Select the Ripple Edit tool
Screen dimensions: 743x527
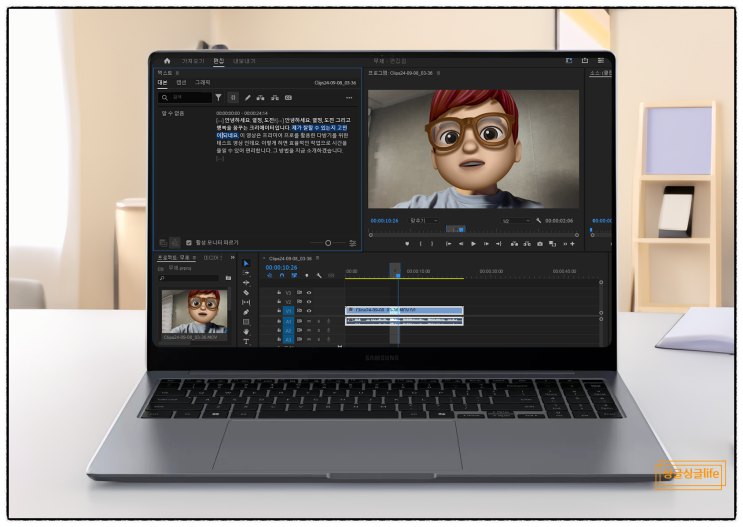pyautogui.click(x=246, y=283)
